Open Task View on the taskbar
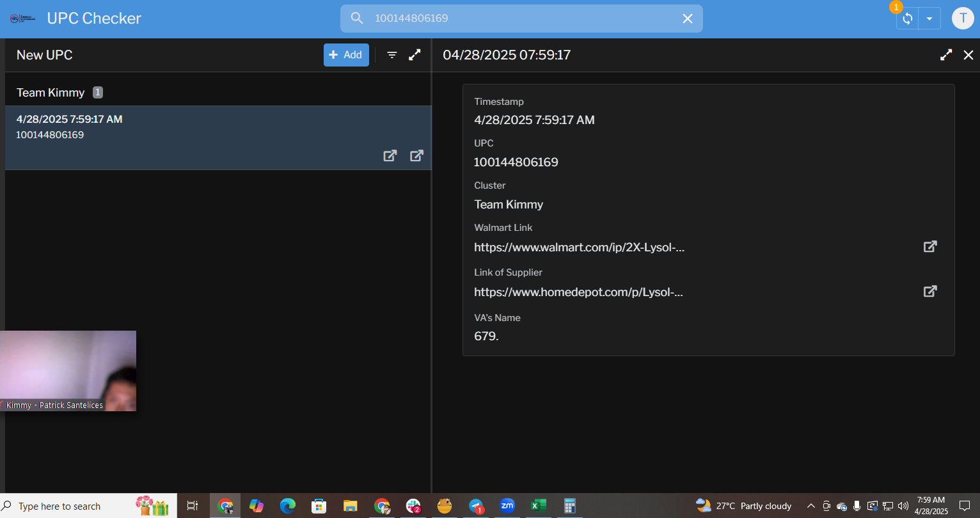Image resolution: width=980 pixels, height=518 pixels. (192, 506)
